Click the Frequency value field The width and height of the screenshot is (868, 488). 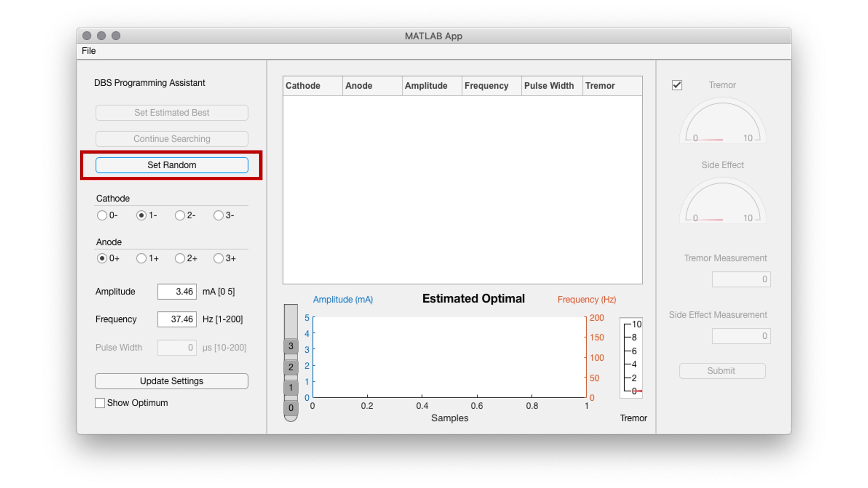click(177, 319)
